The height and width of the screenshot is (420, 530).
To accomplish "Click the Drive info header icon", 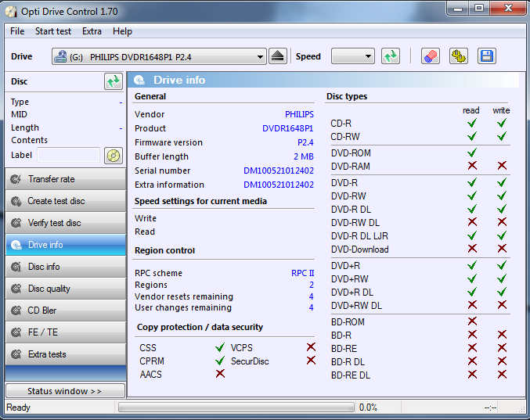I will (139, 80).
